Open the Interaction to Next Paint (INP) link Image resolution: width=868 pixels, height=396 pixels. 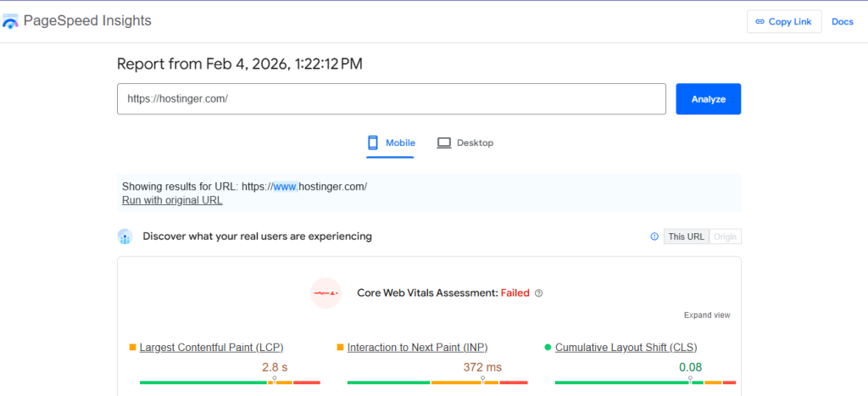click(x=417, y=348)
